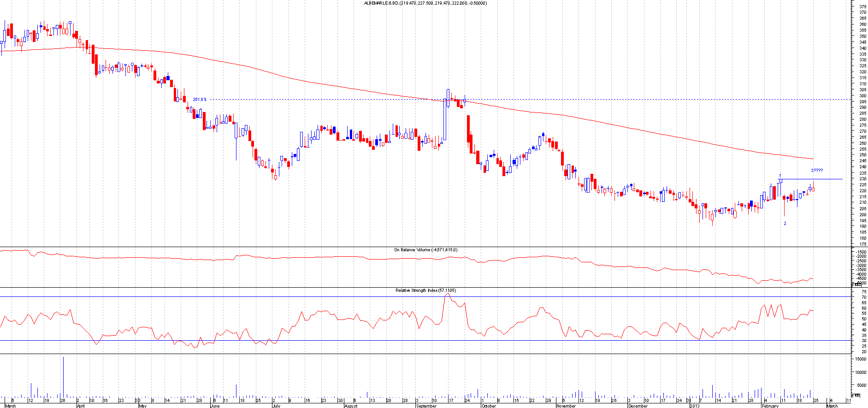This screenshot has height=408, width=868.
Task: Click the On Balance Volume indicator title
Action: click(x=425, y=250)
